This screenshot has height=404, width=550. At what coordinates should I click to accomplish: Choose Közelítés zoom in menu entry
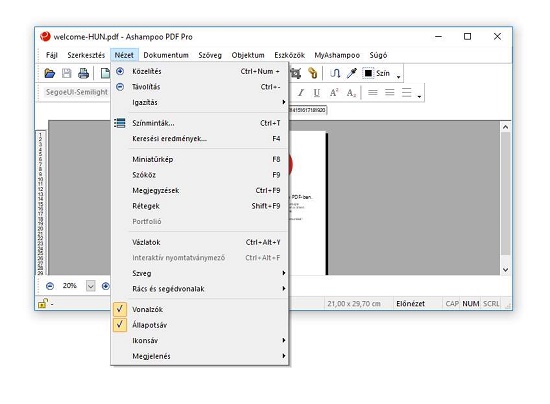coord(200,71)
